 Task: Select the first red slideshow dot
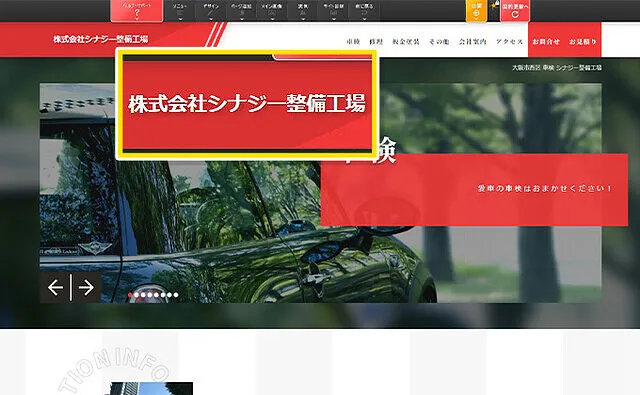tap(130, 295)
